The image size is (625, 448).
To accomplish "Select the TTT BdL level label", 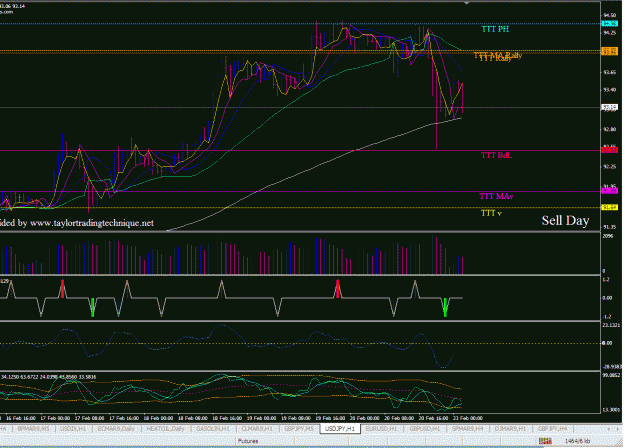I will (x=496, y=155).
